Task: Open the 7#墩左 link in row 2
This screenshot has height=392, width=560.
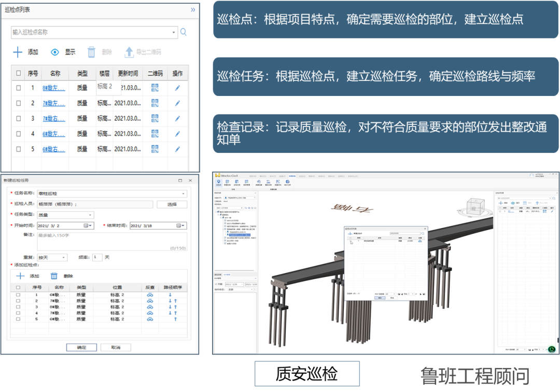Action: click(54, 103)
